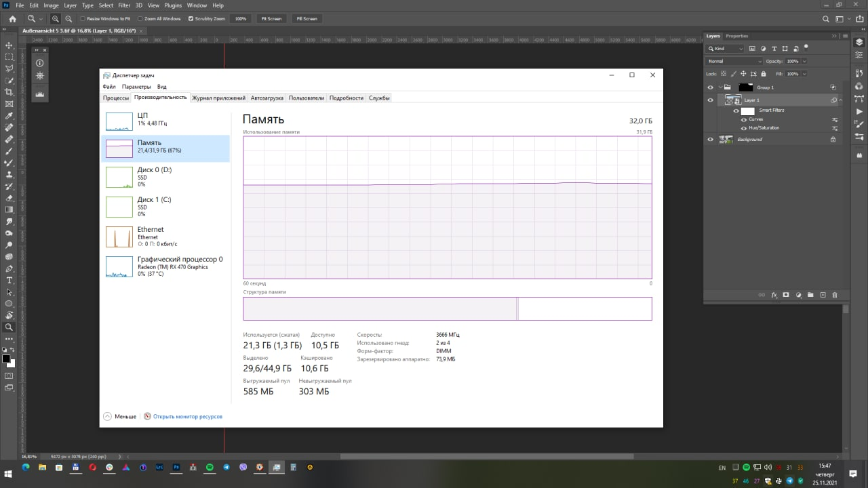Collapse the Group 1 folder arrow

pos(719,87)
